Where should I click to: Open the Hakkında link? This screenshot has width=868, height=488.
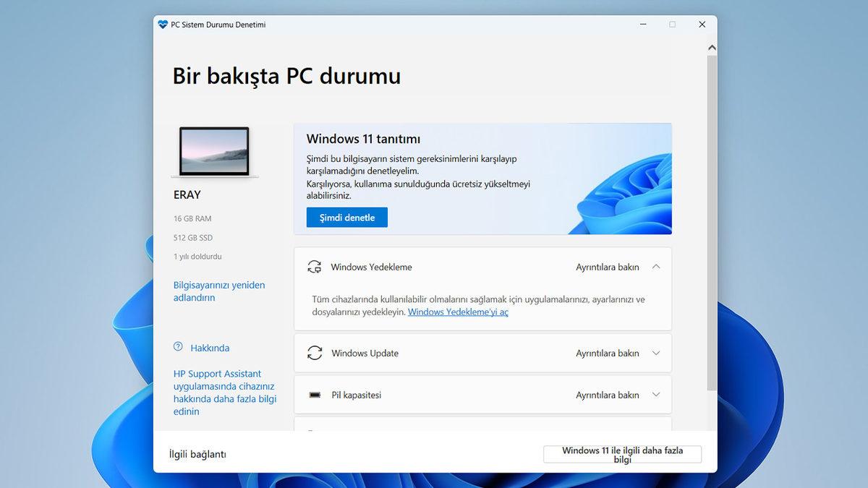point(210,348)
